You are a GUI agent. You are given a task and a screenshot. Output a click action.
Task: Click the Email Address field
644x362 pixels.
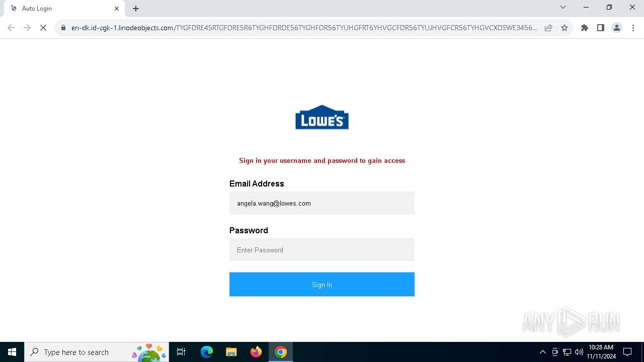(322, 203)
